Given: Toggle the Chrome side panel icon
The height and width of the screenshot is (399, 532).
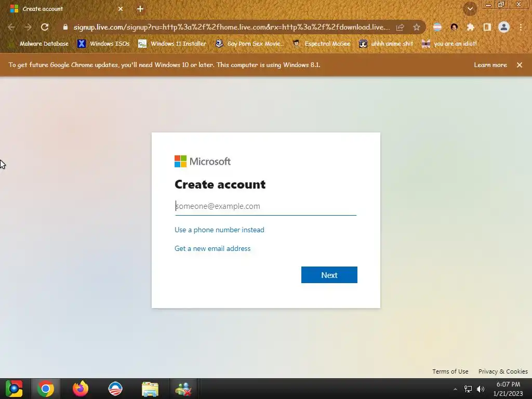Looking at the screenshot, I should click(x=487, y=27).
